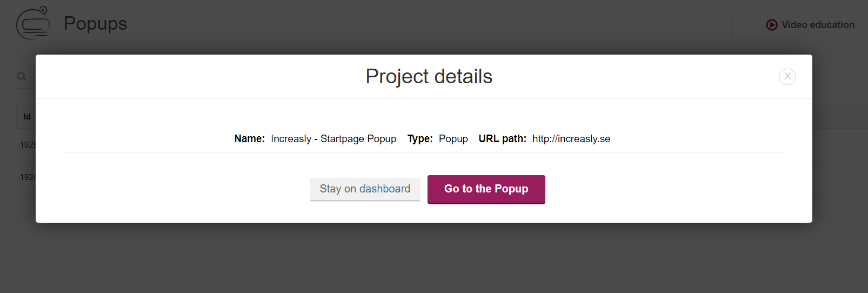Image resolution: width=868 pixels, height=293 pixels.
Task: Click the http://increasly.se URL text
Action: pyautogui.click(x=571, y=139)
